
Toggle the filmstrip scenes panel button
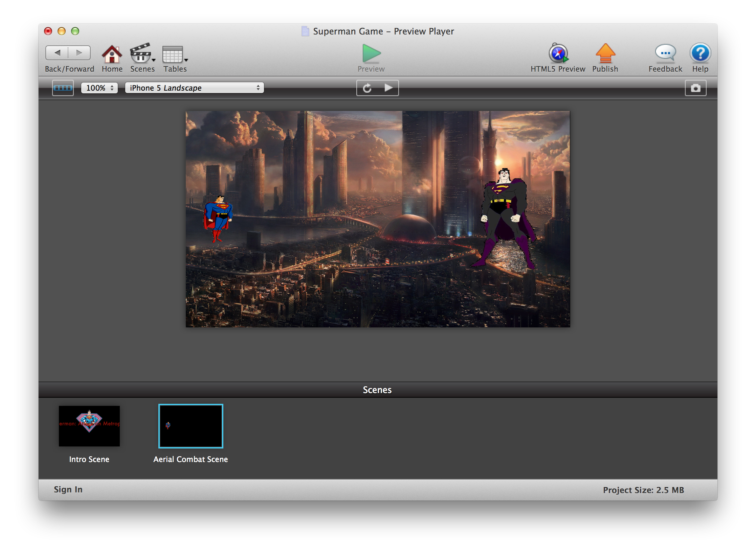pyautogui.click(x=63, y=88)
